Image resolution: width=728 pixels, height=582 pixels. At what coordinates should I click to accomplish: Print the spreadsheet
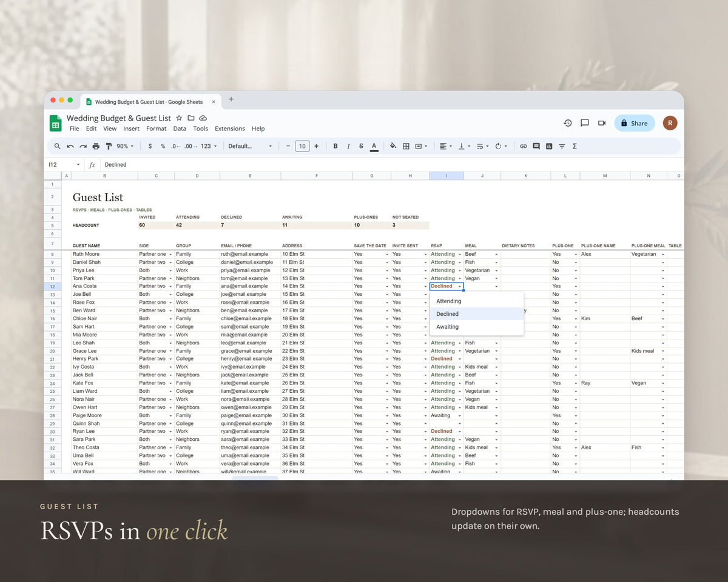coord(96,146)
